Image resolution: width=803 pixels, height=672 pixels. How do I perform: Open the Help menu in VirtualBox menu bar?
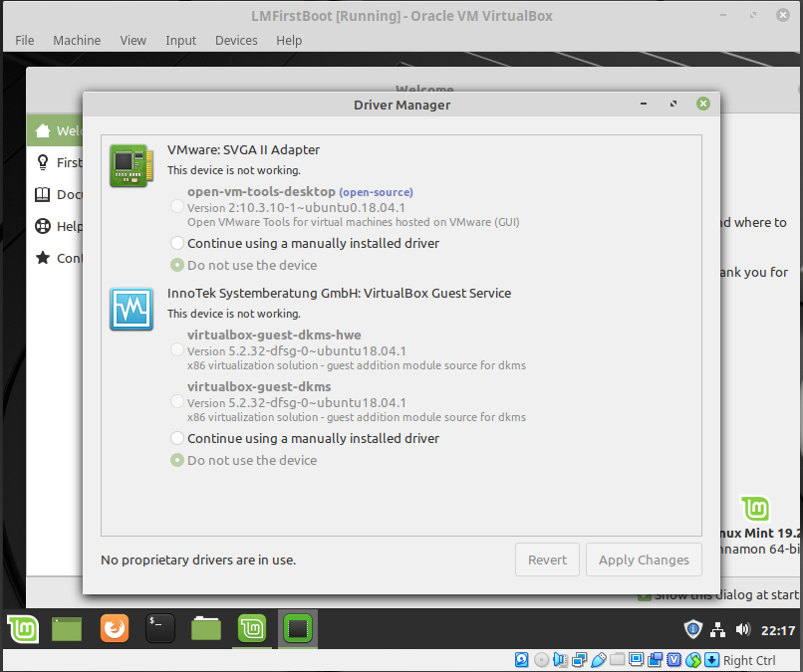[x=289, y=40]
